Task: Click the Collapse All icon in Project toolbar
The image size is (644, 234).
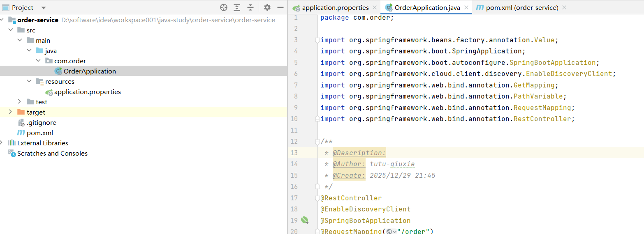Action: tap(250, 7)
